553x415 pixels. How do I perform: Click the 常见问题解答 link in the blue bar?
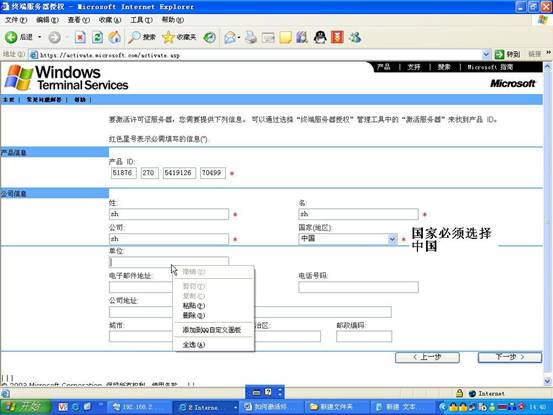coord(44,100)
